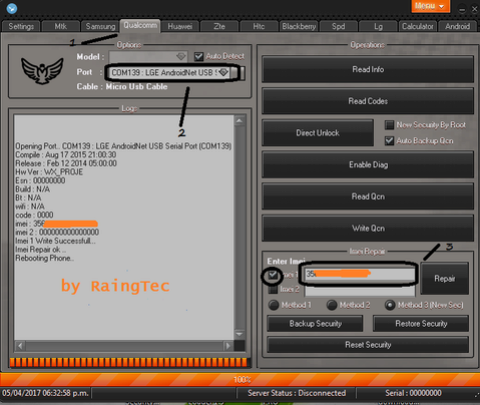Click the Enable Diag button
The image size is (480, 405).
click(368, 165)
